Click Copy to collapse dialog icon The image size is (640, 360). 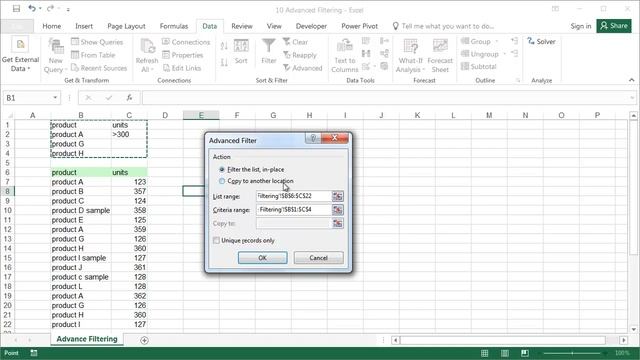[x=337, y=223]
